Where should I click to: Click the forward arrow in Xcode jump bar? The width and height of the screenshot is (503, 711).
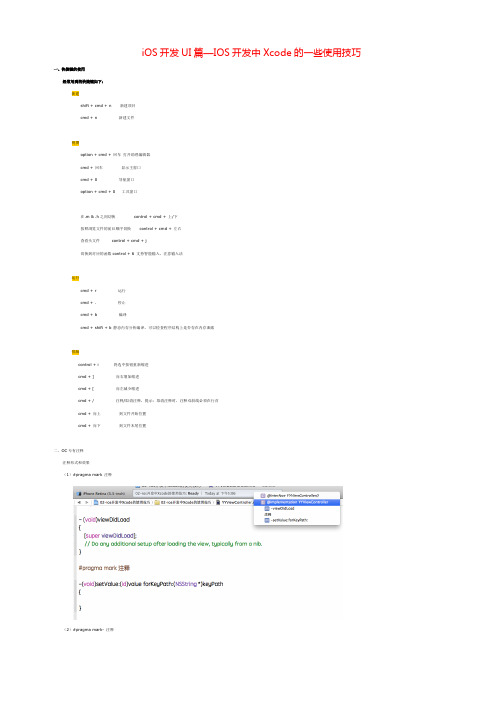(86, 502)
